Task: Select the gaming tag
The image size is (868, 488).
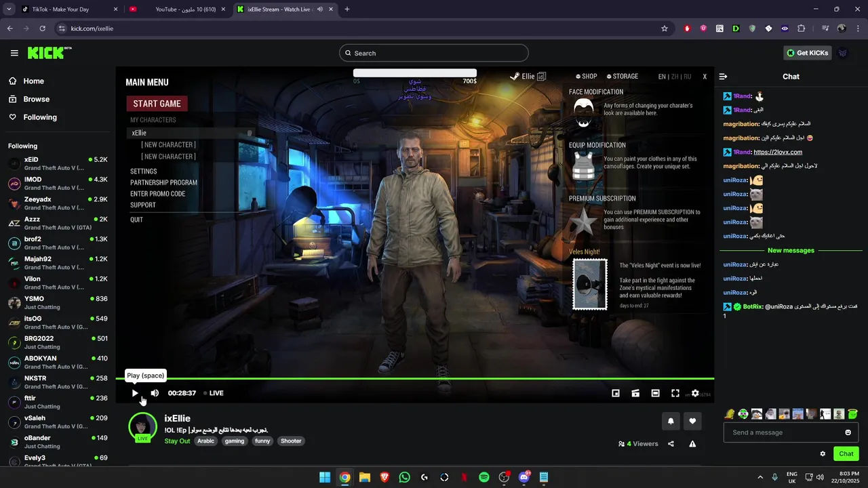Action: tap(235, 441)
